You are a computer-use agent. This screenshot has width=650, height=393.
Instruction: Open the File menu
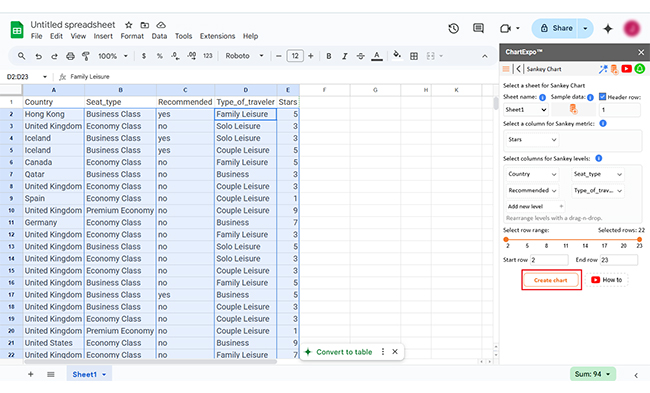[x=36, y=36]
